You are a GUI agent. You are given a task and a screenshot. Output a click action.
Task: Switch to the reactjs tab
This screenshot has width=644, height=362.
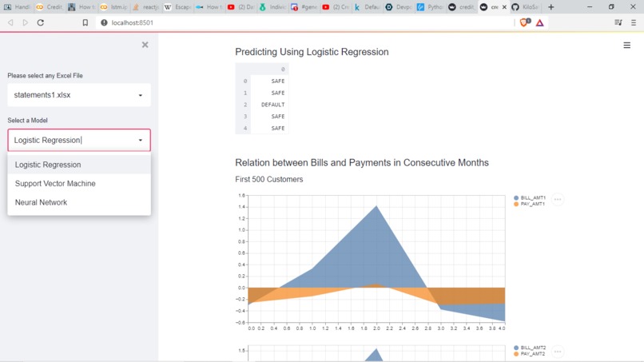point(146,7)
